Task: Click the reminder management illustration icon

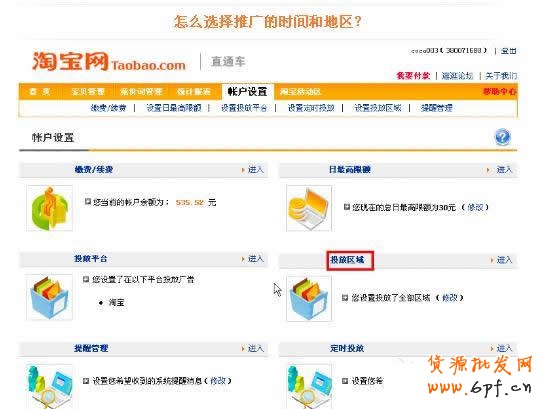Action: click(49, 387)
